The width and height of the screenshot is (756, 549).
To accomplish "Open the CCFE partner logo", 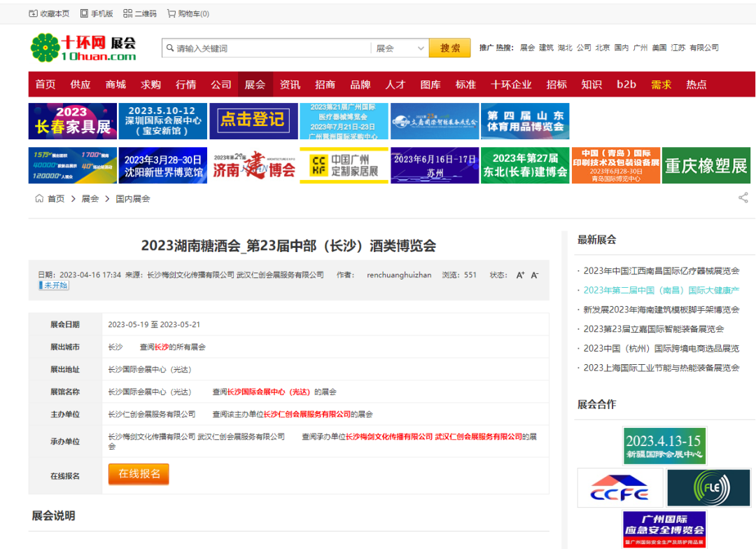I will pos(619,487).
